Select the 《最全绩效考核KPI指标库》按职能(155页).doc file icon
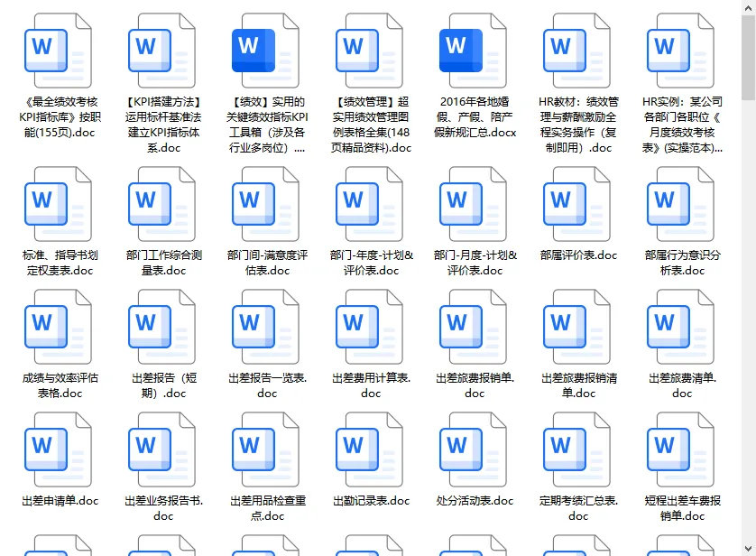This screenshot has width=756, height=556. click(x=59, y=51)
